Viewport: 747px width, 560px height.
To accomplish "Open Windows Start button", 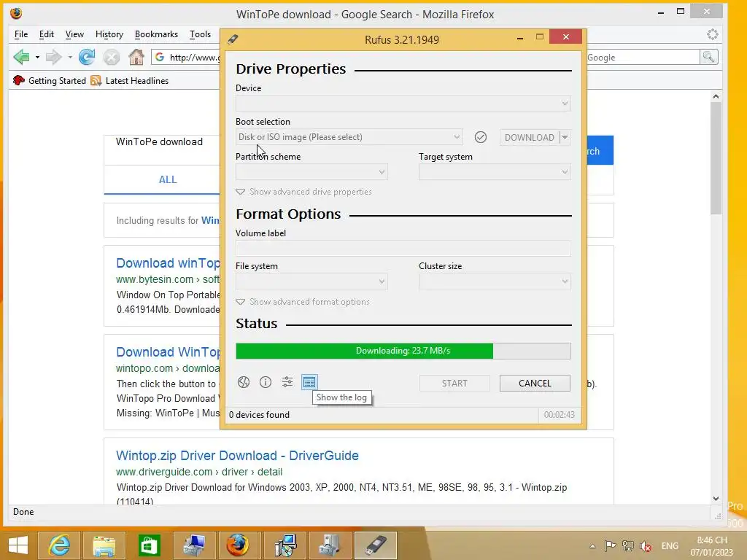I will pos(18,545).
